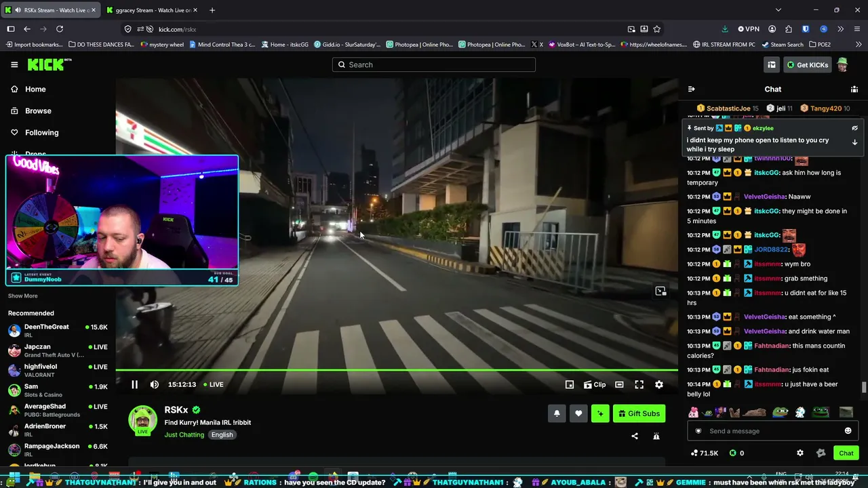Click the green Chat send button

(846, 453)
